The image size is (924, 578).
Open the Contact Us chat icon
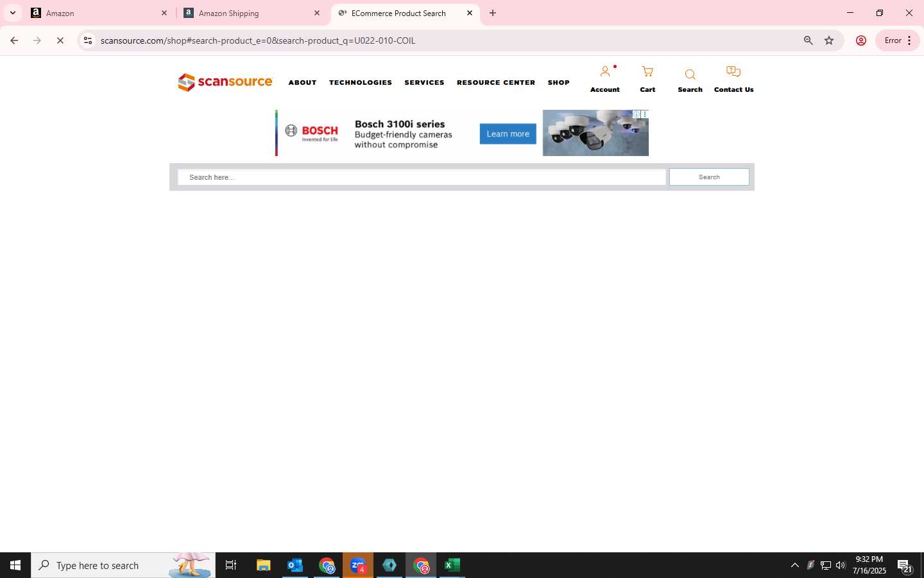click(733, 71)
